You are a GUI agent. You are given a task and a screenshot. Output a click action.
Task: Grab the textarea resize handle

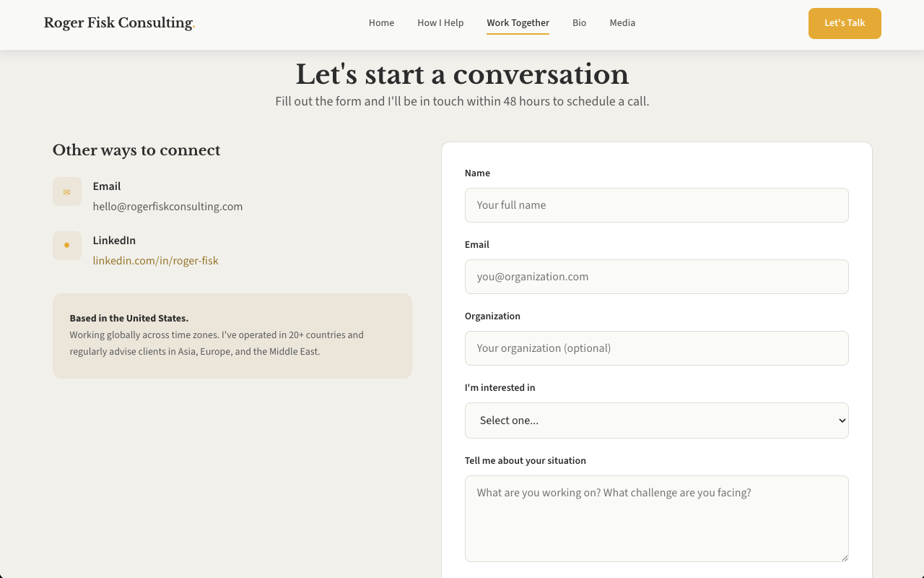pyautogui.click(x=844, y=557)
